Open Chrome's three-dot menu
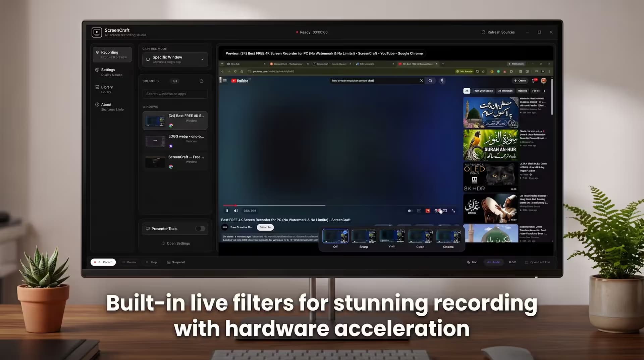This screenshot has height=360, width=644. 549,71
